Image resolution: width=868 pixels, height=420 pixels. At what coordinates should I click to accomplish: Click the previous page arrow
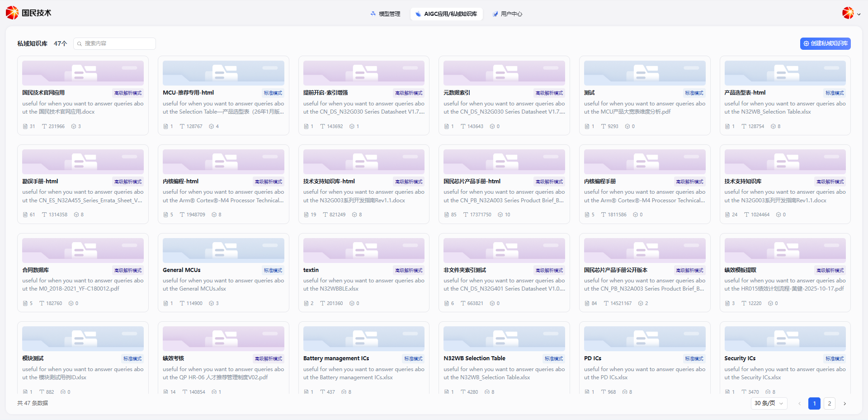[799, 403]
